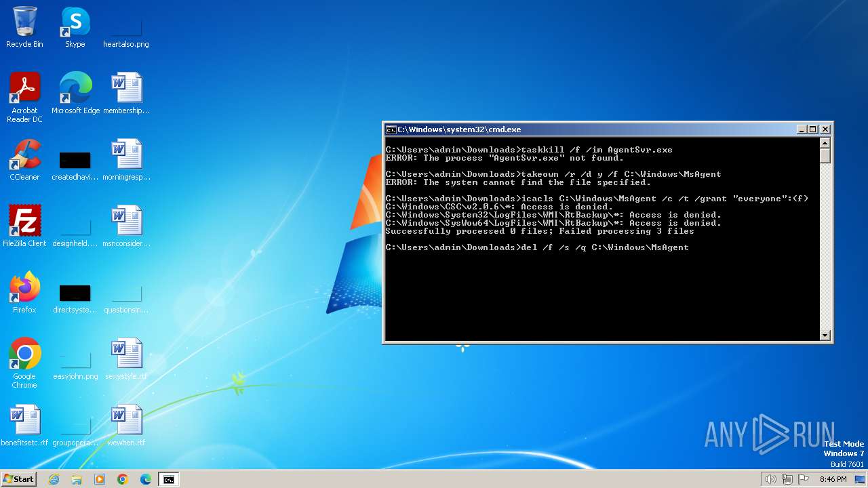Launch Google Chrome desktop shortcut
The height and width of the screenshot is (488, 868).
point(24,363)
